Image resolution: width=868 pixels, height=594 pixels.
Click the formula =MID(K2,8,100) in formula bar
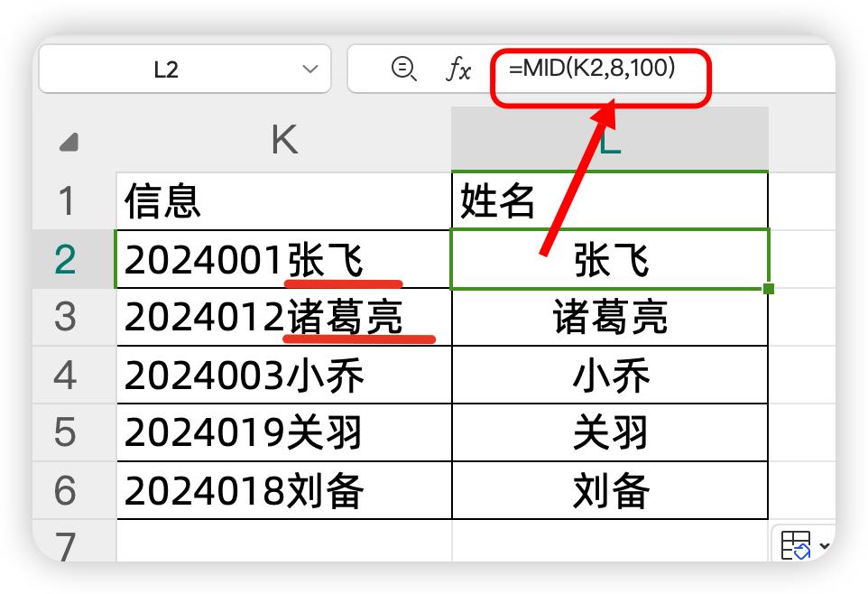[592, 68]
